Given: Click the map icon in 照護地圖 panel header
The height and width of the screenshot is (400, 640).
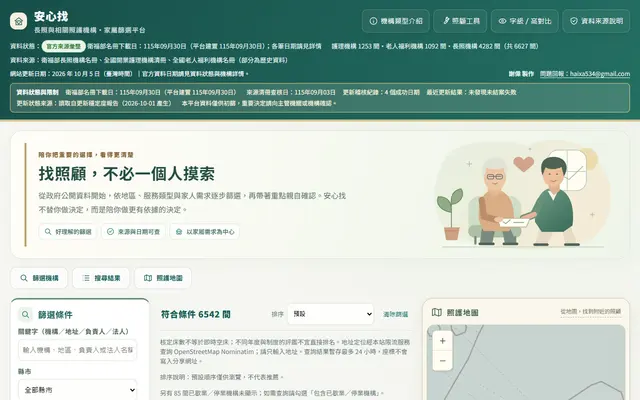Looking at the screenshot, I should (436, 312).
